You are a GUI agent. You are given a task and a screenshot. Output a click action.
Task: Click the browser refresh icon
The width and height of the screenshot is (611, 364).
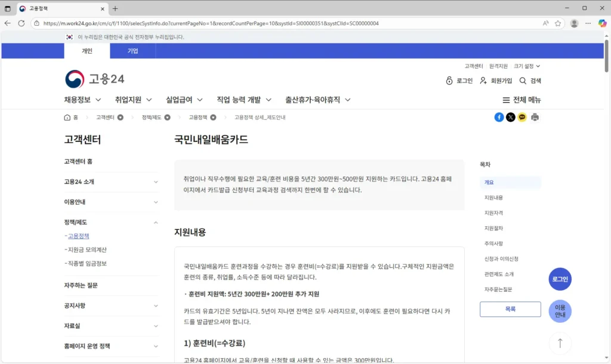21,23
